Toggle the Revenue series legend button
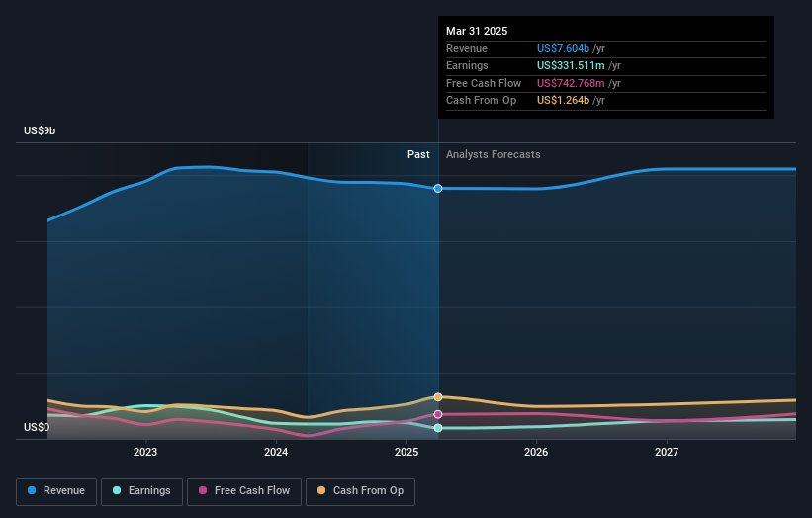This screenshot has height=518, width=812. point(56,491)
